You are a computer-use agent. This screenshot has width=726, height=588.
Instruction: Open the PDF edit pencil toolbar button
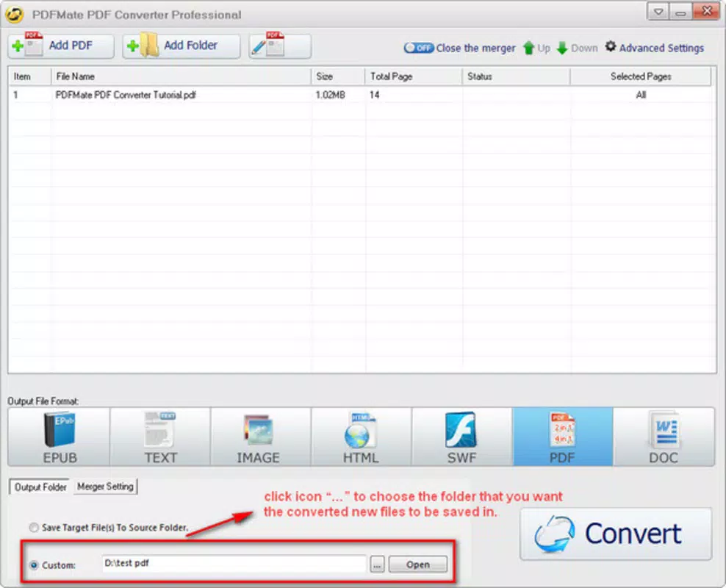pos(280,46)
